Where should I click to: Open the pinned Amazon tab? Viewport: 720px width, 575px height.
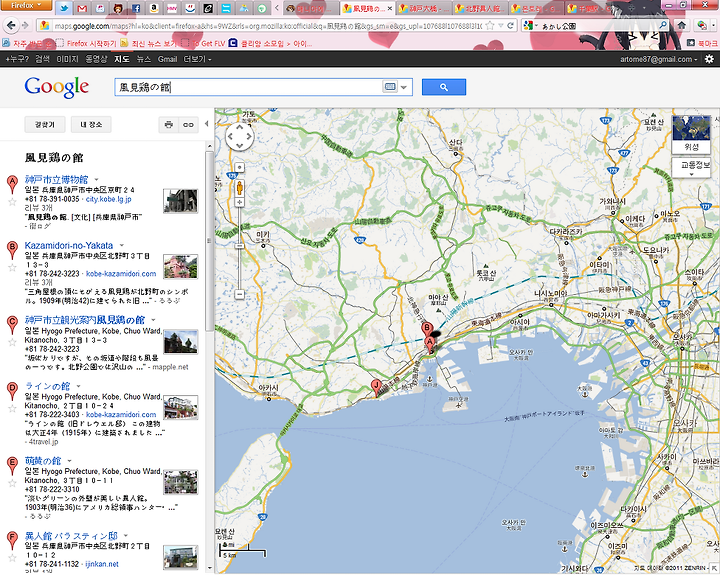[154, 8]
